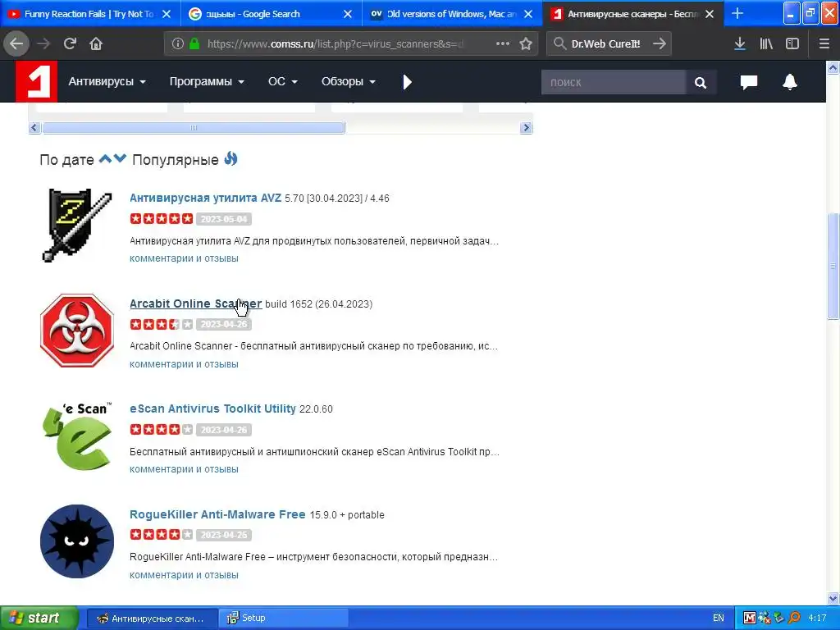Image resolution: width=840 pixels, height=630 pixels.
Task: Close the Funny Reaction Fails tab
Action: (x=167, y=14)
